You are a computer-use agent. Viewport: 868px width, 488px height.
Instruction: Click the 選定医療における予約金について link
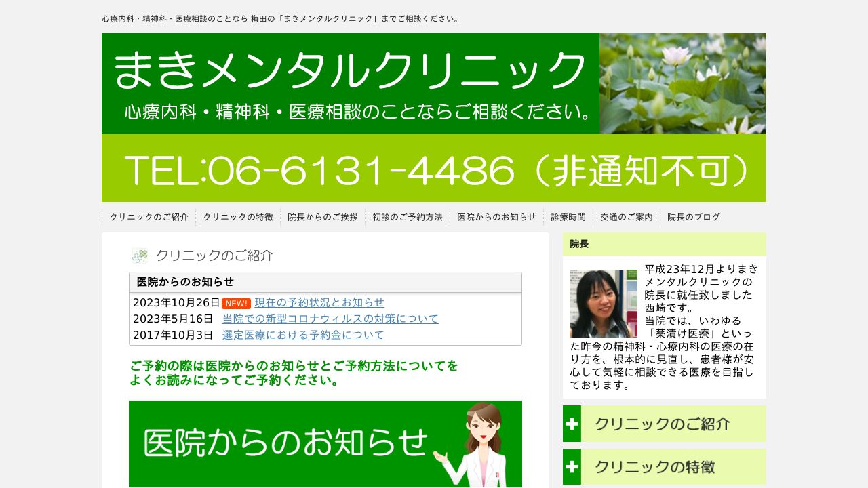pos(303,335)
